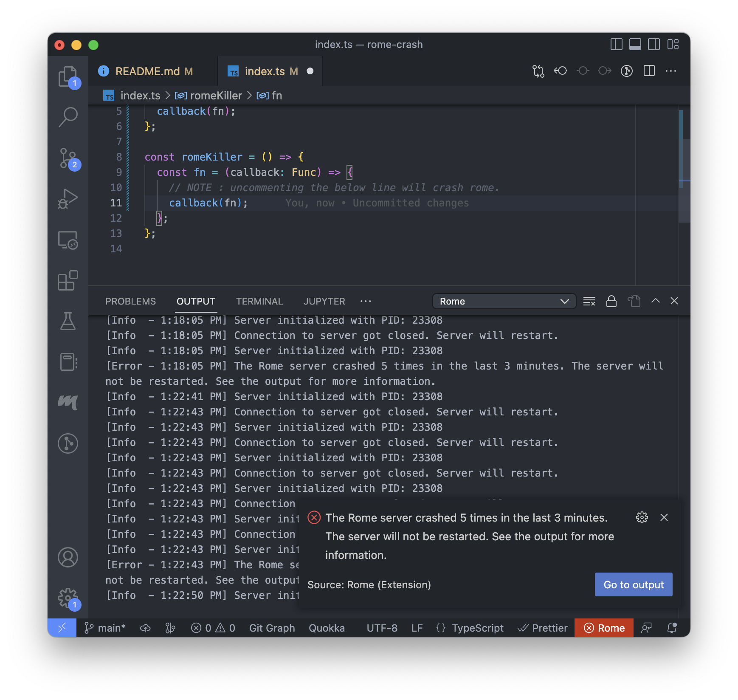Toggle the primary side bar layout
This screenshot has height=700, width=738.
click(616, 44)
